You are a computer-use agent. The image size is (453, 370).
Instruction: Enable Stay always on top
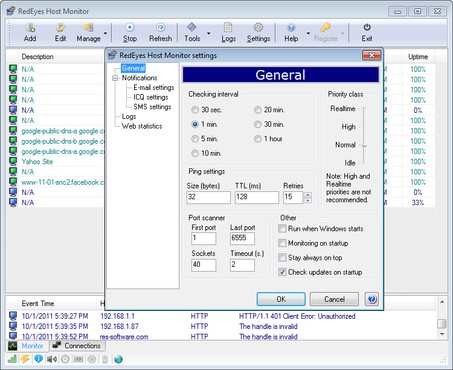[282, 258]
